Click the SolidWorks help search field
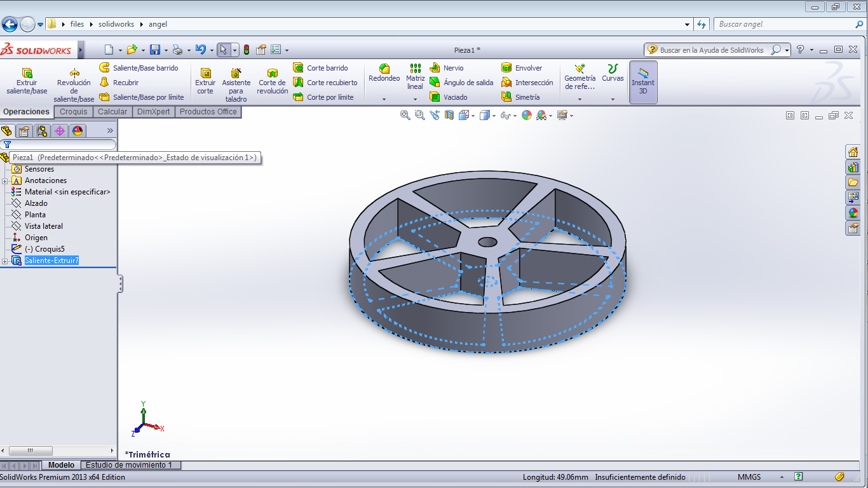The height and width of the screenshot is (488, 868). coord(711,50)
